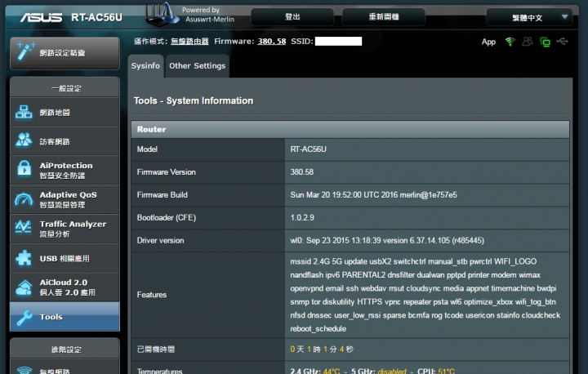588x374 pixels.
Task: Click the USB application puzzle icon
Action: pyautogui.click(x=24, y=258)
